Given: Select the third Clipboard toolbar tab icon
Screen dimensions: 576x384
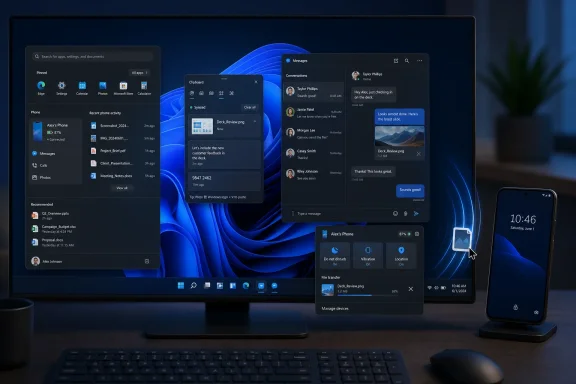Looking at the screenshot, I should pos(211,93).
